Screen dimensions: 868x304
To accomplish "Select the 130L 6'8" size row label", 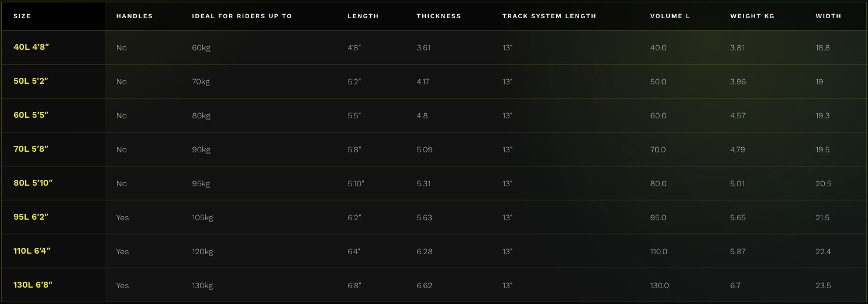I will click(33, 285).
